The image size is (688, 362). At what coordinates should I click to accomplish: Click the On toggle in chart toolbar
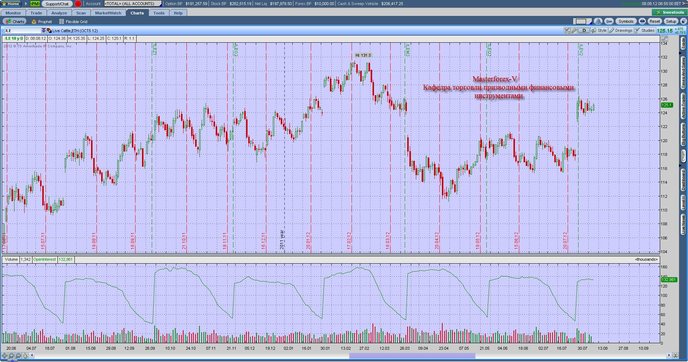[609, 21]
